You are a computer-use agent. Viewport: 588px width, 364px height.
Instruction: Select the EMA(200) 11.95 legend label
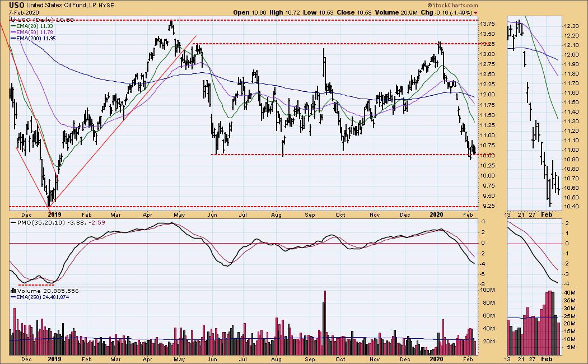pos(36,38)
